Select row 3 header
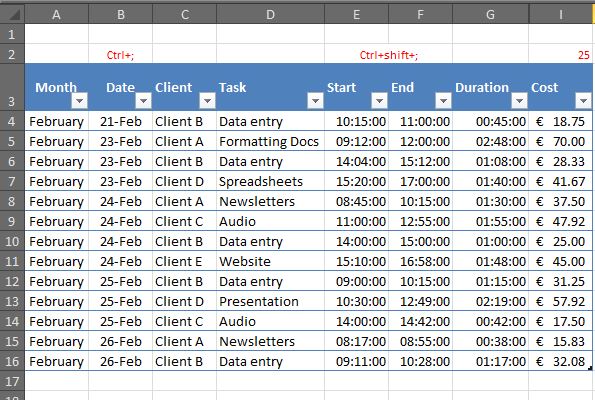This screenshot has width=595, height=400. [12, 87]
